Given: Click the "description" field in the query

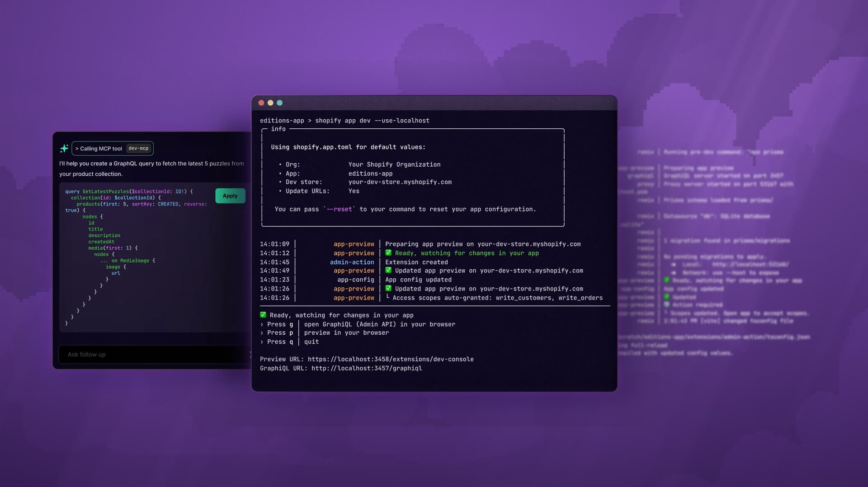Looking at the screenshot, I should point(104,235).
